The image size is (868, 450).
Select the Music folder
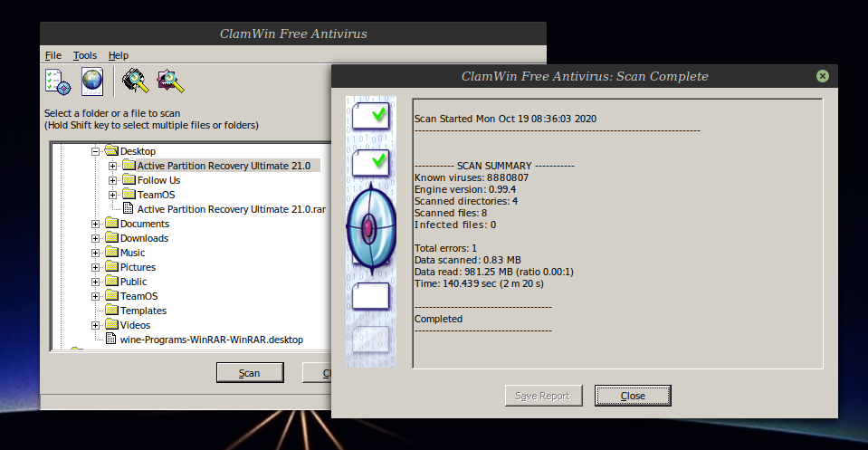[133, 253]
